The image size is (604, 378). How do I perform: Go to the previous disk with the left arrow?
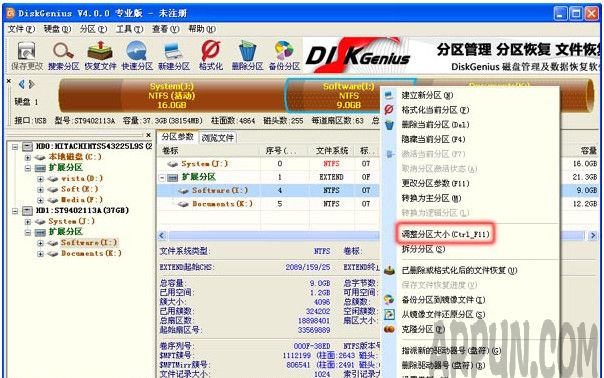pyautogui.click(x=22, y=84)
